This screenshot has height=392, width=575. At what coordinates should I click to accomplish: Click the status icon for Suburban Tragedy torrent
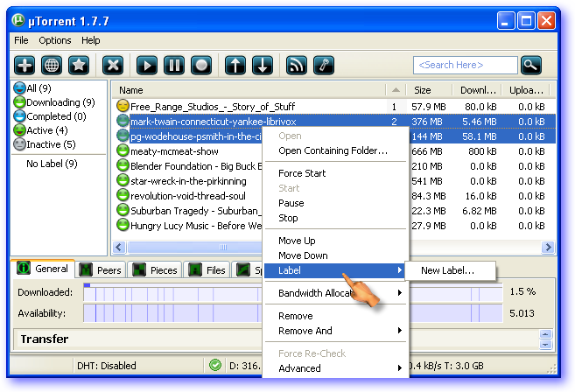point(123,210)
